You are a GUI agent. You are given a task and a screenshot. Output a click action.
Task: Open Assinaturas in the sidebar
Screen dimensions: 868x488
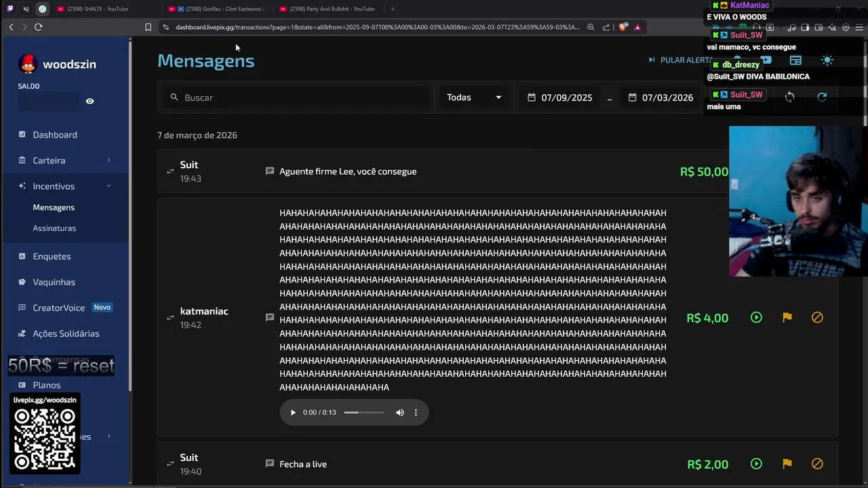pos(54,228)
